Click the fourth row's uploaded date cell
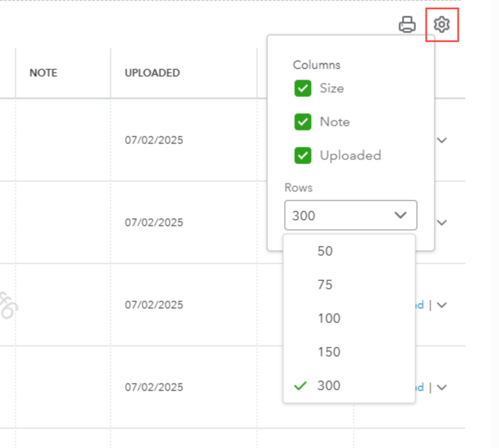Viewport: 499px width, 448px height. pos(154,387)
